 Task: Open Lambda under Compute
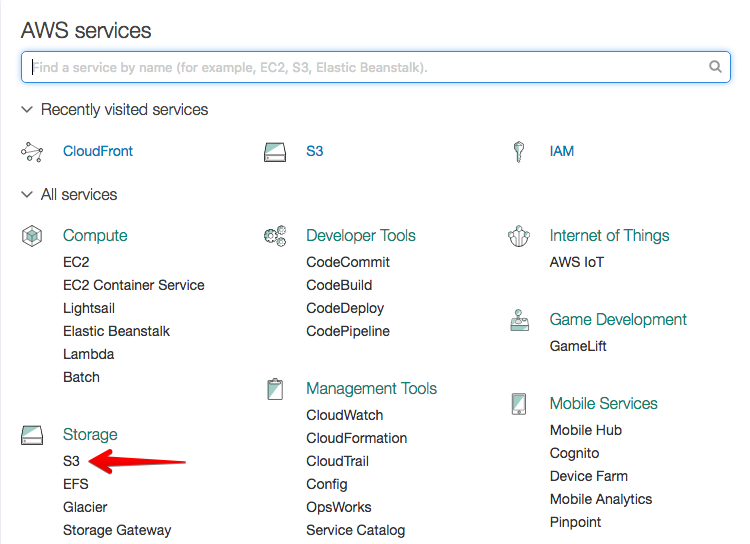(88, 354)
